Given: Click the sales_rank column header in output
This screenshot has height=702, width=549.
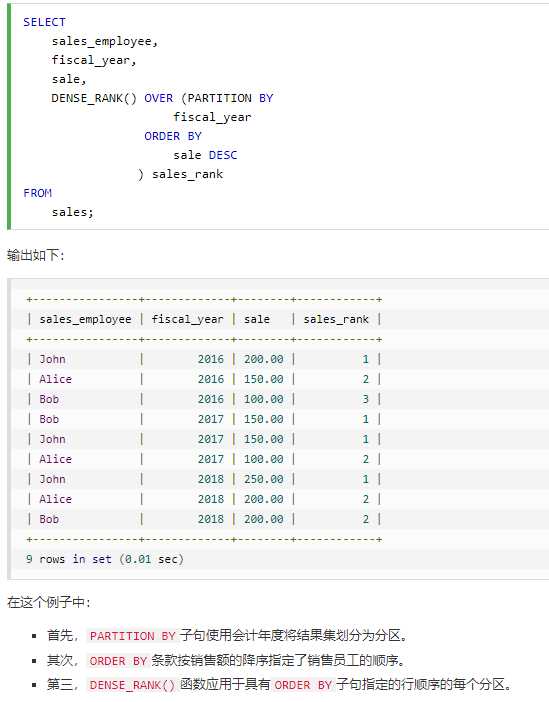Looking at the screenshot, I should (336, 319).
